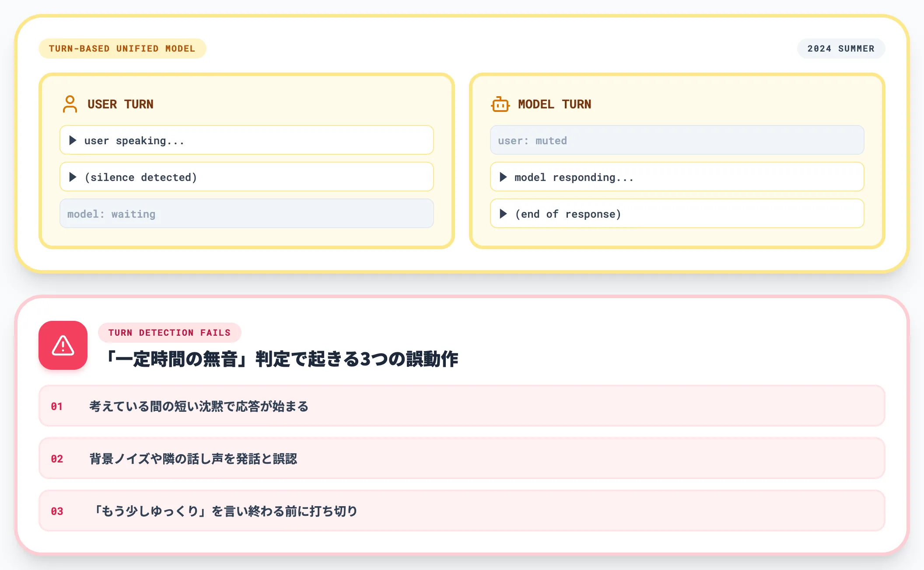Select the 'user: muted' row
Image resolution: width=924 pixels, height=570 pixels.
click(677, 140)
